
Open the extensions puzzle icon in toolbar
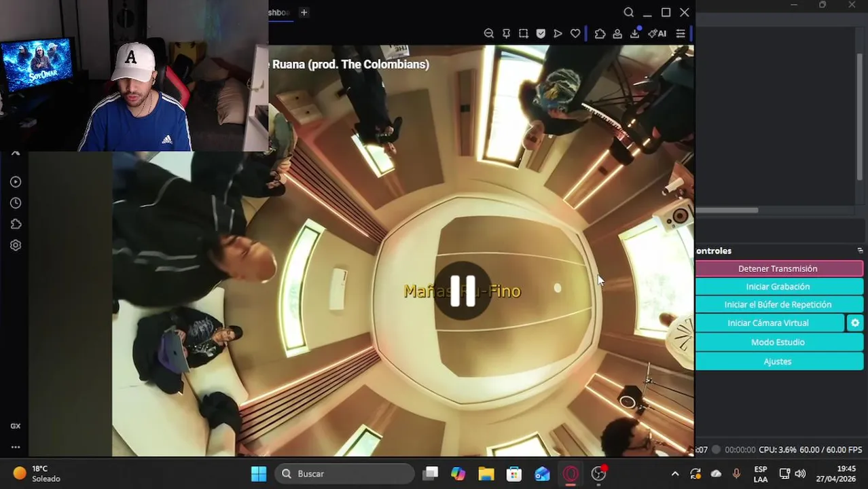pos(600,33)
